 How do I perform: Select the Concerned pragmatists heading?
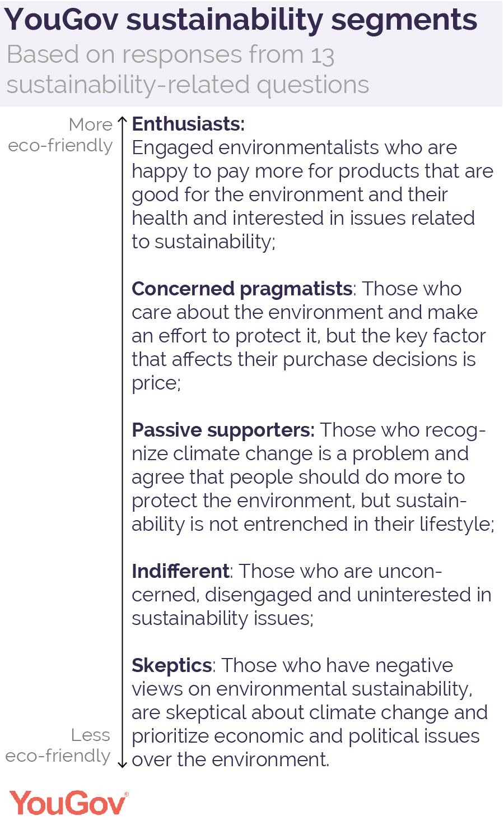pos(242,289)
